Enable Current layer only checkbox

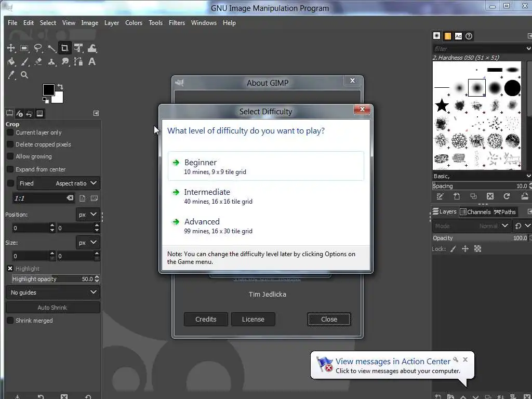click(10, 132)
